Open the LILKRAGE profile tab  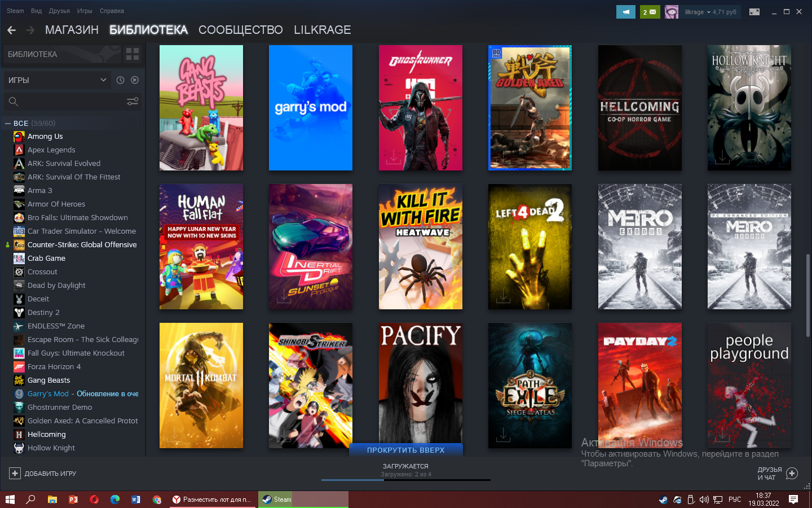pos(323,30)
